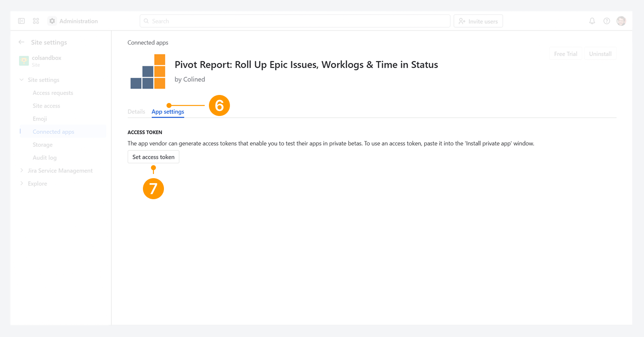Viewport: 644px width, 337px height.
Task: Open the user profile avatar
Action: [x=621, y=21]
